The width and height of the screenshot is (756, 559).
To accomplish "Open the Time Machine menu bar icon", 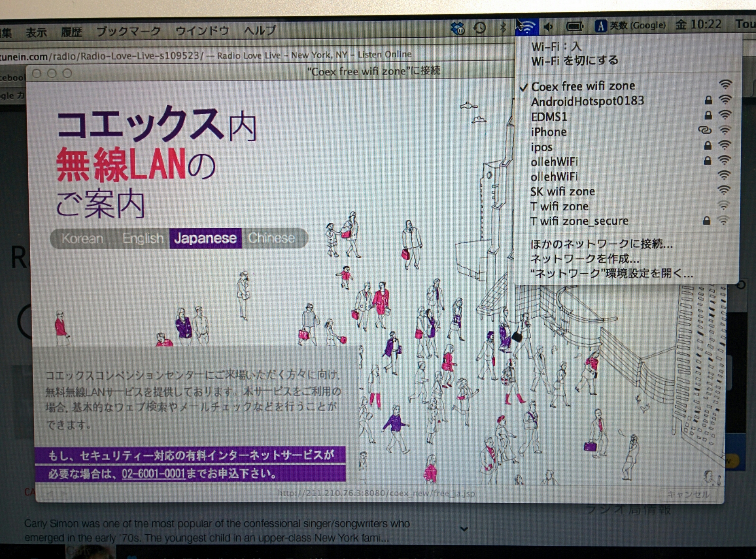I will 480,28.
